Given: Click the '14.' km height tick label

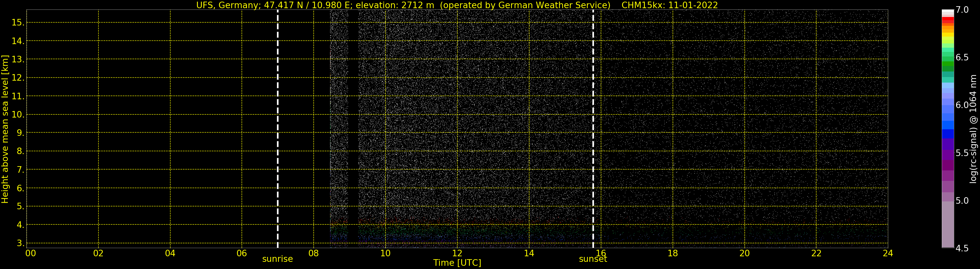Looking at the screenshot, I should (x=18, y=41).
